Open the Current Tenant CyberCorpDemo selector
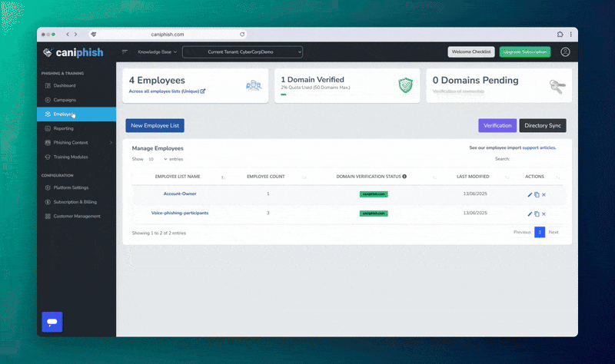Screen dimensions: 615x364 point(242,51)
